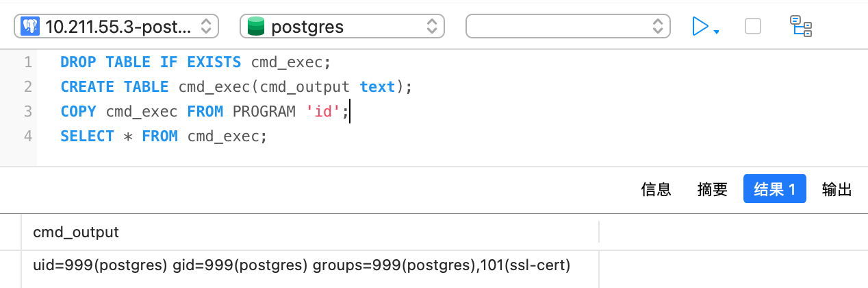Open the run options arrow beside play
868x288 pixels.
pos(716,32)
